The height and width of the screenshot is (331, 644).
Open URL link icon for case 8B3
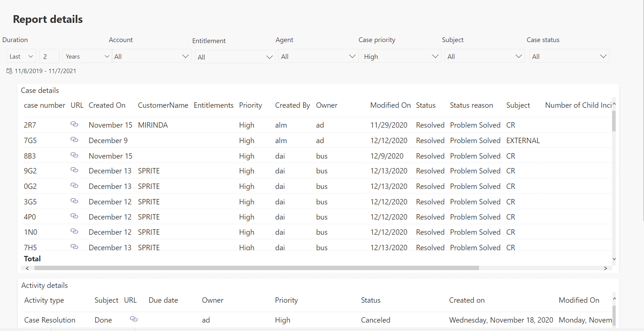[x=74, y=155]
